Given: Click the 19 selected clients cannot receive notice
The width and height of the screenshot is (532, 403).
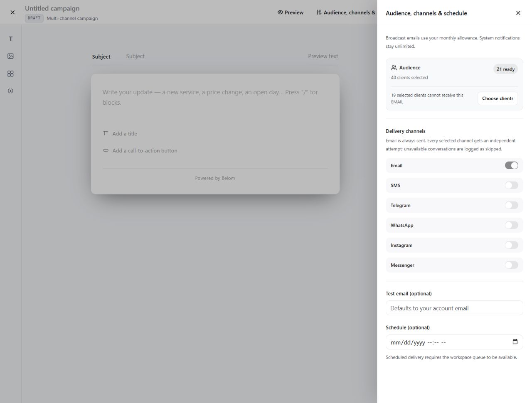Looking at the screenshot, I should (428, 98).
